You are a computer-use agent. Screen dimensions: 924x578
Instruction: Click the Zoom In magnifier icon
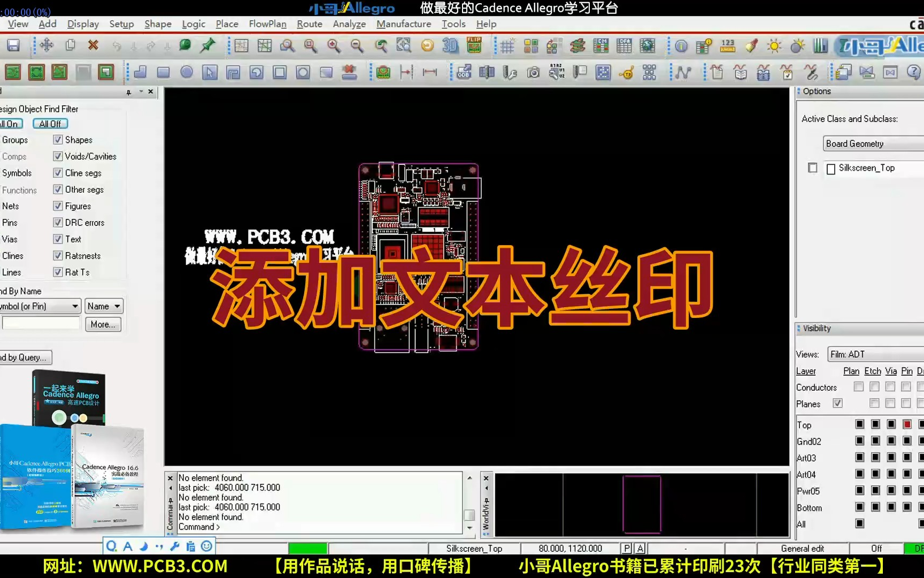point(334,45)
